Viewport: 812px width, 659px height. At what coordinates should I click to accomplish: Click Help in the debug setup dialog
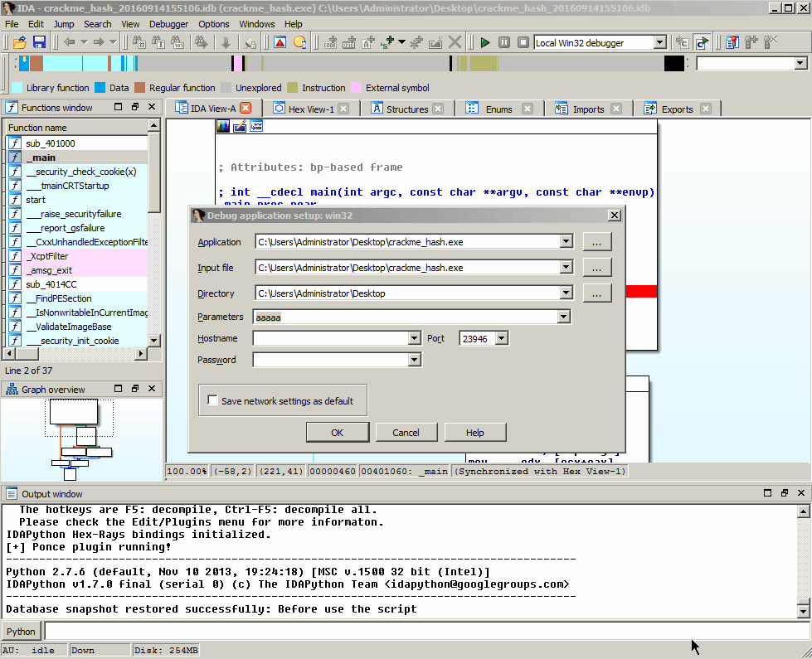pyautogui.click(x=475, y=432)
